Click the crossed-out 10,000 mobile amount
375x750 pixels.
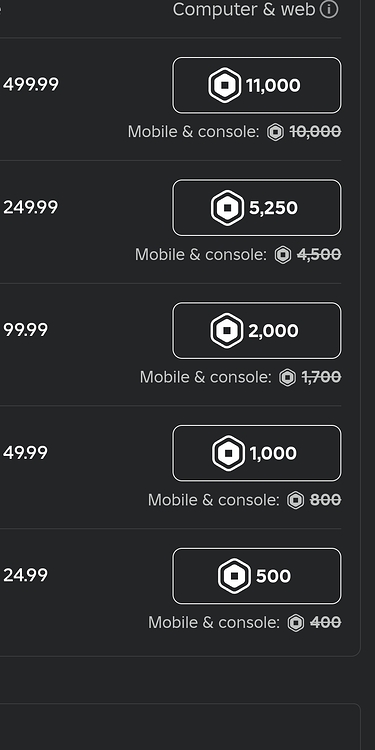click(316, 132)
